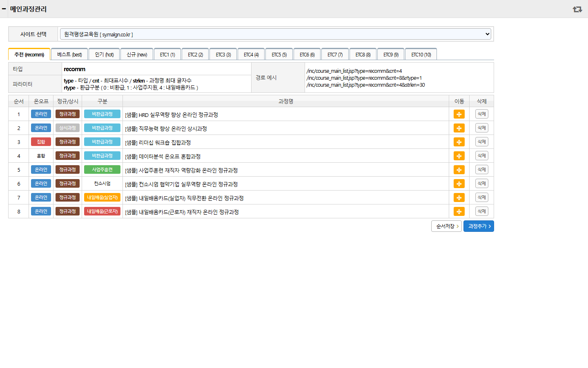Click move icon for 직무능력 향상 상시과정 row
The height and width of the screenshot is (368, 588).
click(459, 128)
